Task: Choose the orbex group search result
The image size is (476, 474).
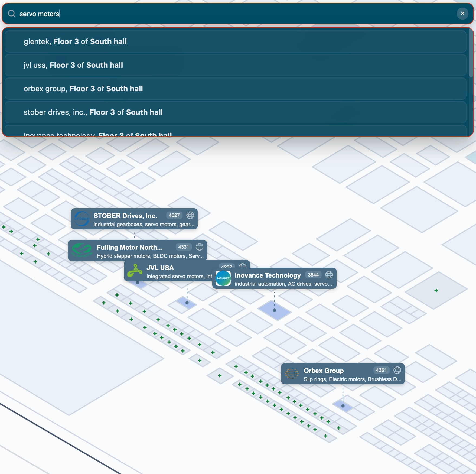Action: pyautogui.click(x=235, y=89)
